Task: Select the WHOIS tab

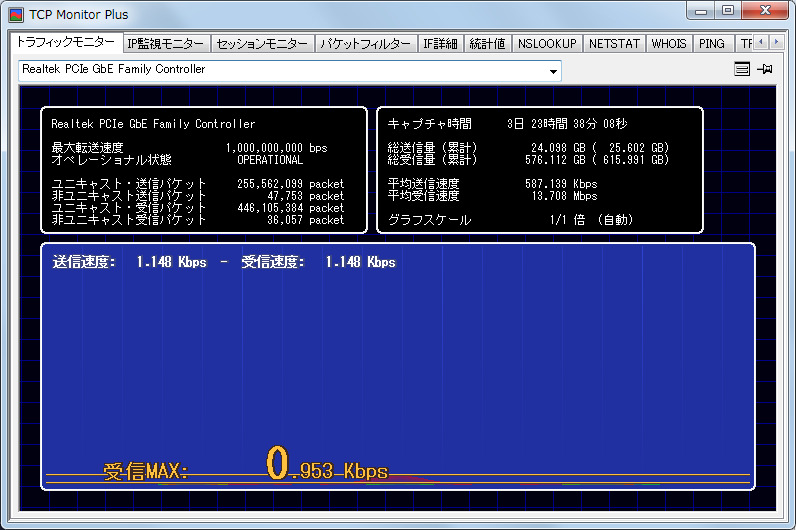Action: click(669, 44)
